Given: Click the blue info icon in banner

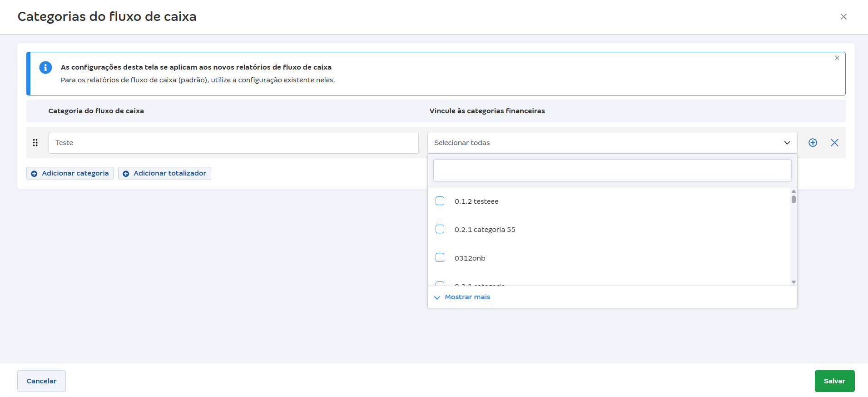Looking at the screenshot, I should (x=45, y=67).
